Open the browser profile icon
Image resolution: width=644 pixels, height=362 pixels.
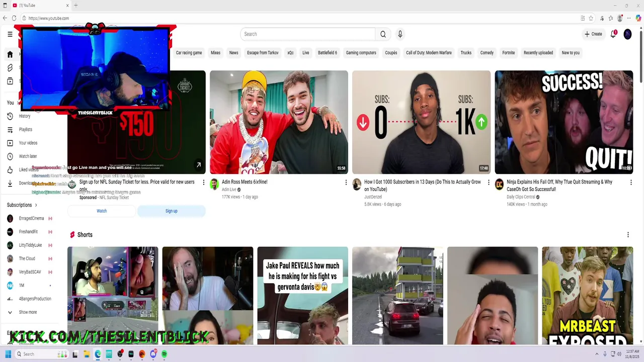(620, 18)
